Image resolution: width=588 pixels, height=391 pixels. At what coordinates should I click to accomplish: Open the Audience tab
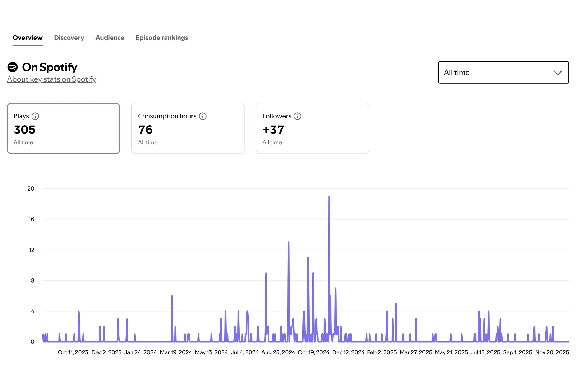(x=110, y=38)
